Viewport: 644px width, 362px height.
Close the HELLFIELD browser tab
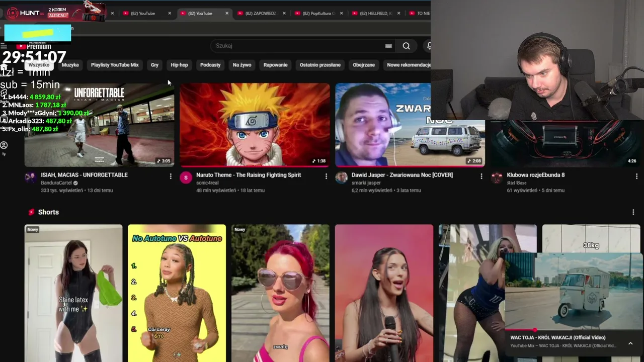pyautogui.click(x=399, y=14)
